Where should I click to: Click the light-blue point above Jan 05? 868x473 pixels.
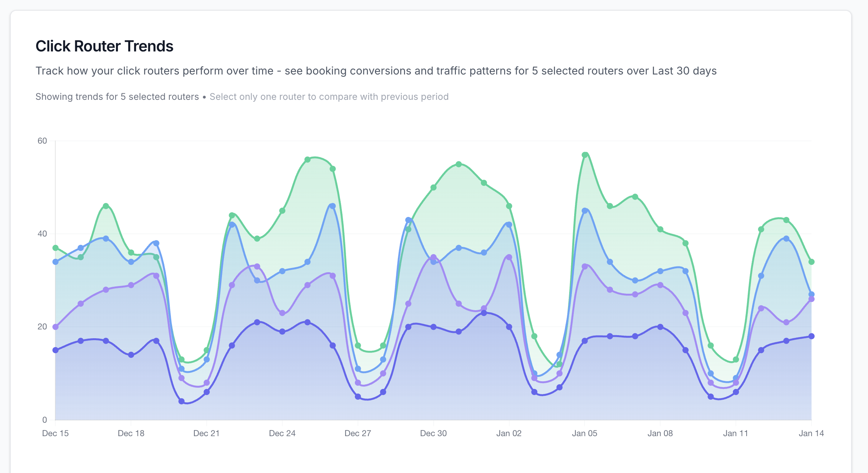pyautogui.click(x=585, y=211)
